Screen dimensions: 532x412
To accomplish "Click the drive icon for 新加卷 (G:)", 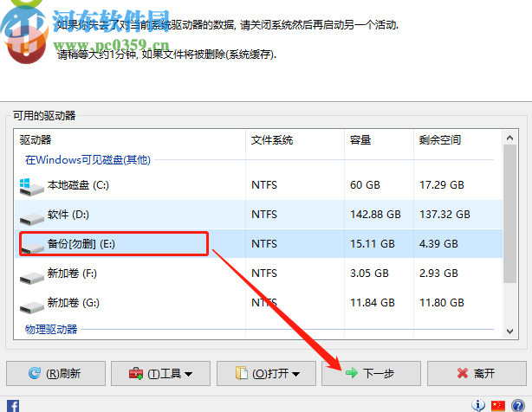I will click(31, 307).
